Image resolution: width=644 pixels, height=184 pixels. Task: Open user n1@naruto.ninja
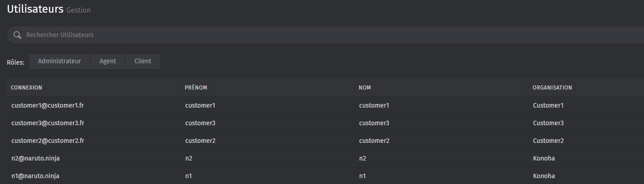click(x=35, y=176)
